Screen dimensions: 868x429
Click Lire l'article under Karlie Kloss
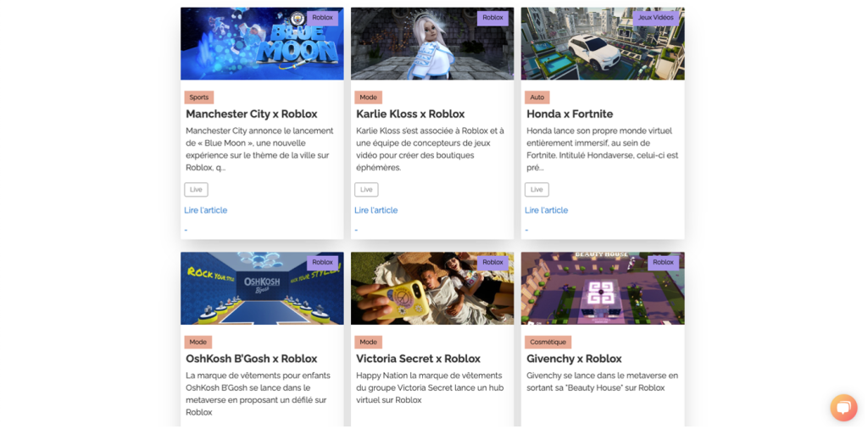point(376,210)
